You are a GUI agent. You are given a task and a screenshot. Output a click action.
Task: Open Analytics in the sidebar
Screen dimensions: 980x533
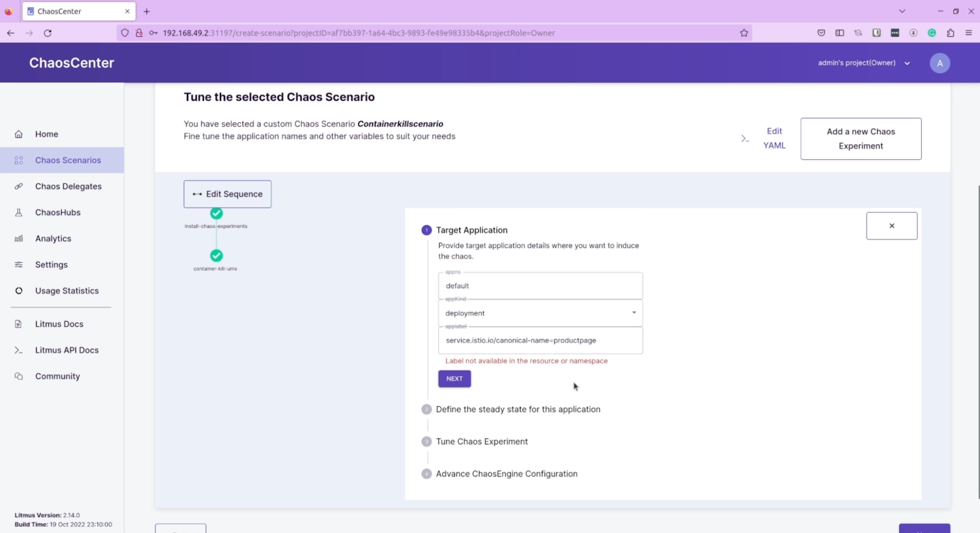click(x=53, y=239)
